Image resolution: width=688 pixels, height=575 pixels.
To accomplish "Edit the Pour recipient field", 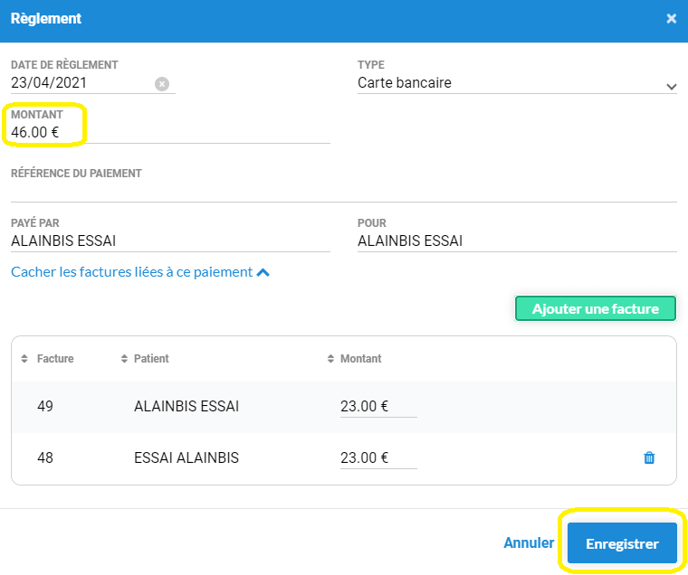I will click(x=516, y=241).
